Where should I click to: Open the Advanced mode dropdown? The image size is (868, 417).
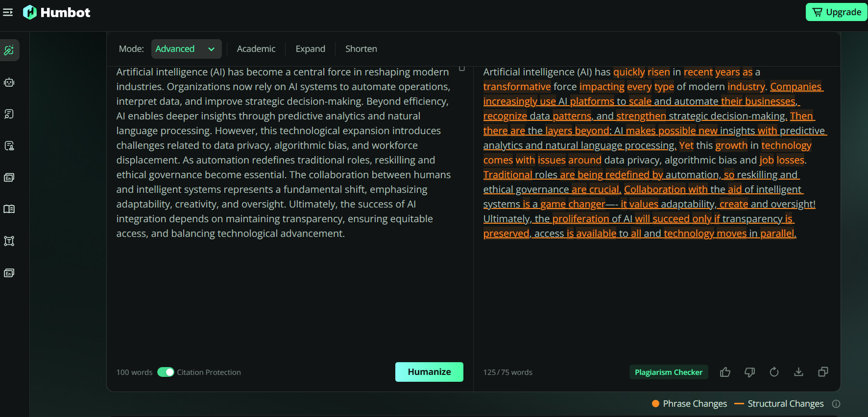pos(186,49)
